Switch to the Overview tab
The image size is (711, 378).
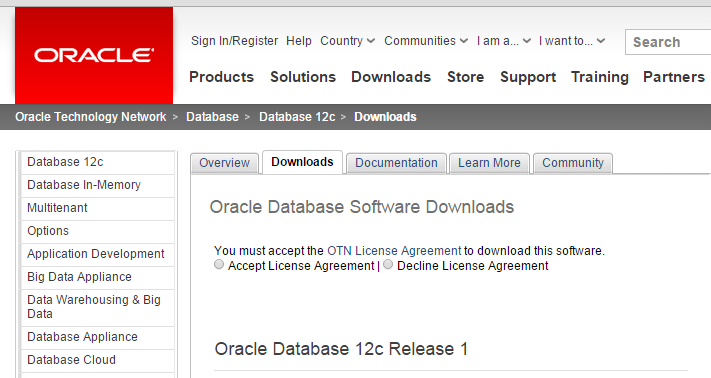224,163
